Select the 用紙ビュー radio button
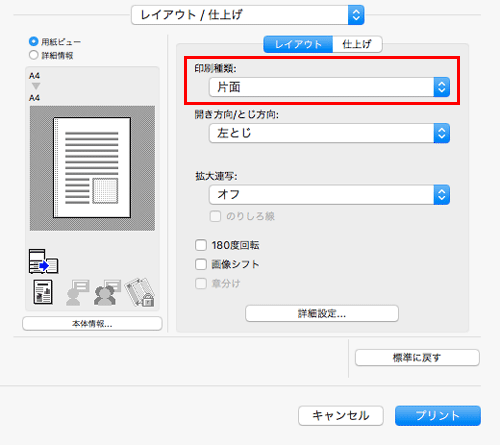The height and width of the screenshot is (445, 500). pos(34,42)
